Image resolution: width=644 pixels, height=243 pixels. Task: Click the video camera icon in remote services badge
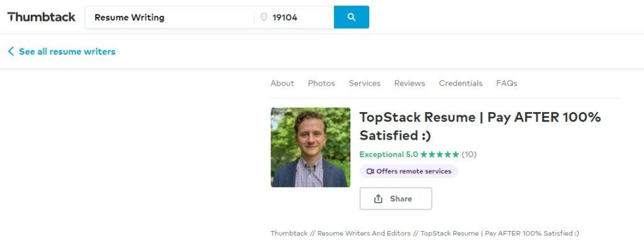coord(370,171)
